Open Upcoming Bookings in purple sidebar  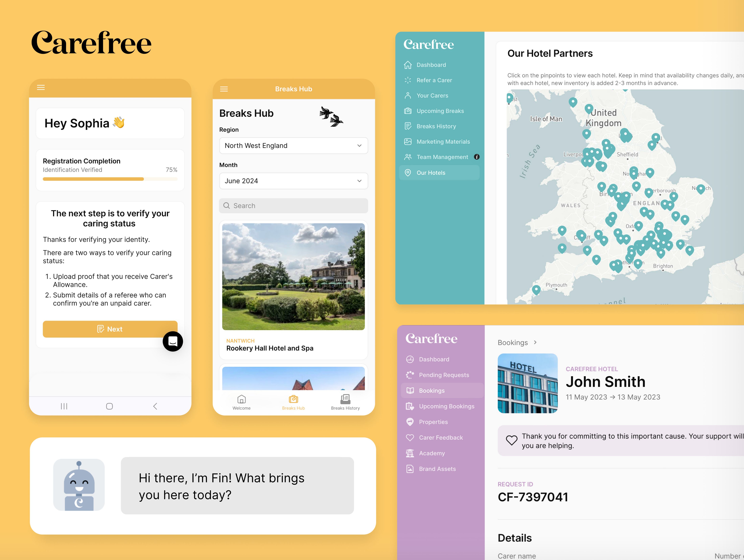[442, 406]
